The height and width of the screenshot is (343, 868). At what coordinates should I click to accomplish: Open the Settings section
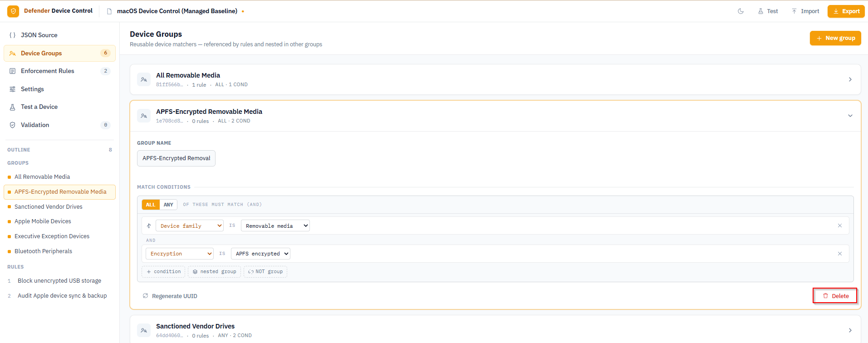pos(59,89)
